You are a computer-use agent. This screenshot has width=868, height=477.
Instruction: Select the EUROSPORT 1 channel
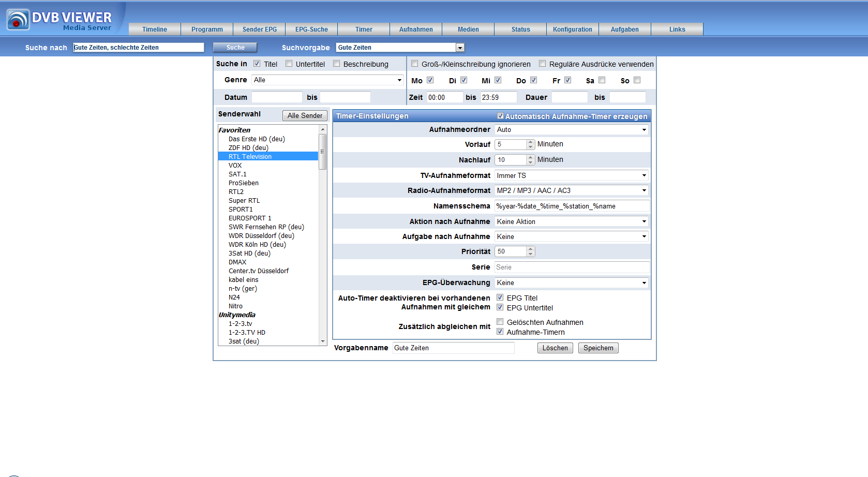[250, 218]
